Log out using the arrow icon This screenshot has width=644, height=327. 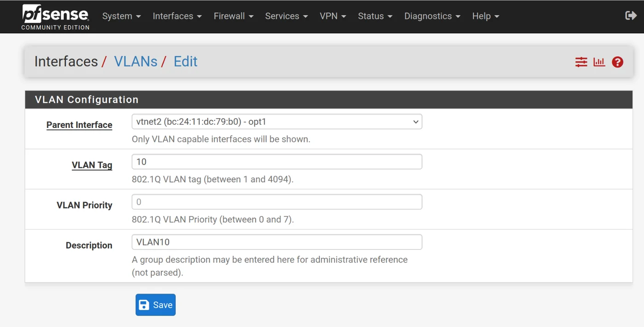[631, 15]
